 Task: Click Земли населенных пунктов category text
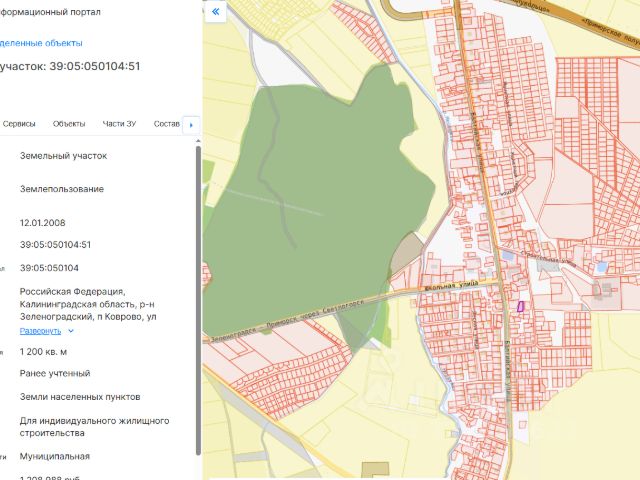coord(80,397)
